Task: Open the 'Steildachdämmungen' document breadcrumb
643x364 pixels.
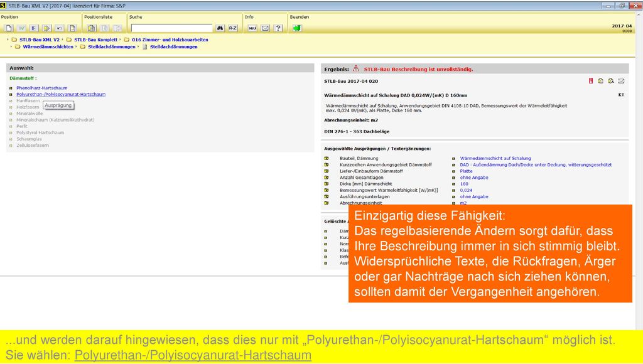Action: (173, 46)
